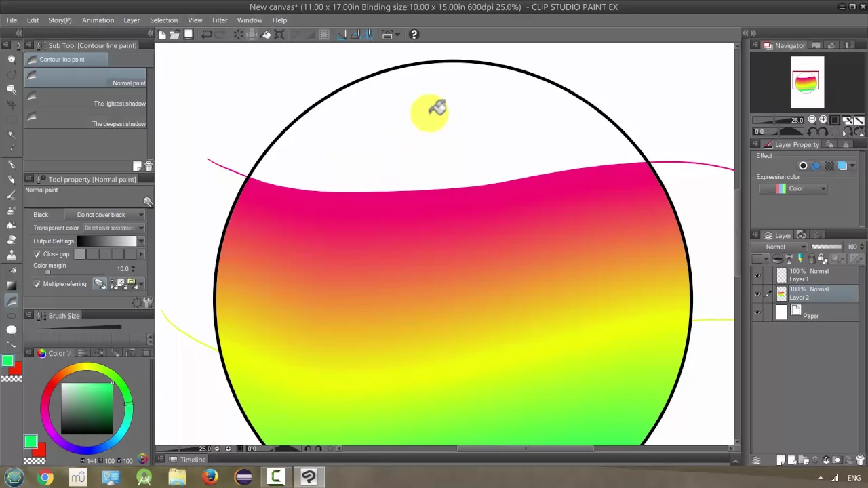This screenshot has height=488, width=868.
Task: Click the New file icon
Action: click(x=162, y=35)
